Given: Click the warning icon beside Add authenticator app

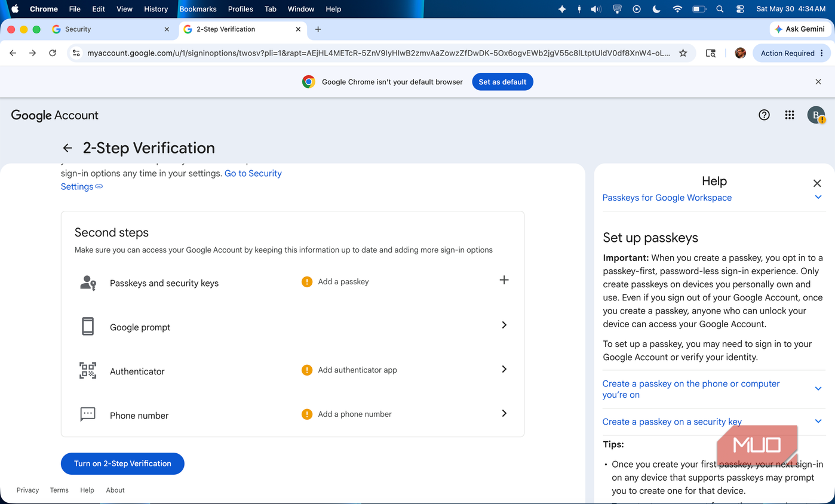Looking at the screenshot, I should click(307, 370).
